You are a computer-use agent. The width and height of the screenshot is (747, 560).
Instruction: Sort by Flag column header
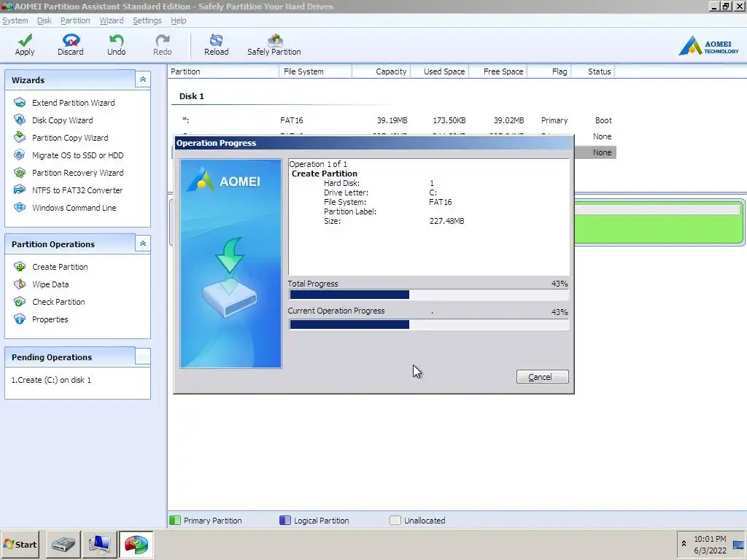pos(549,71)
